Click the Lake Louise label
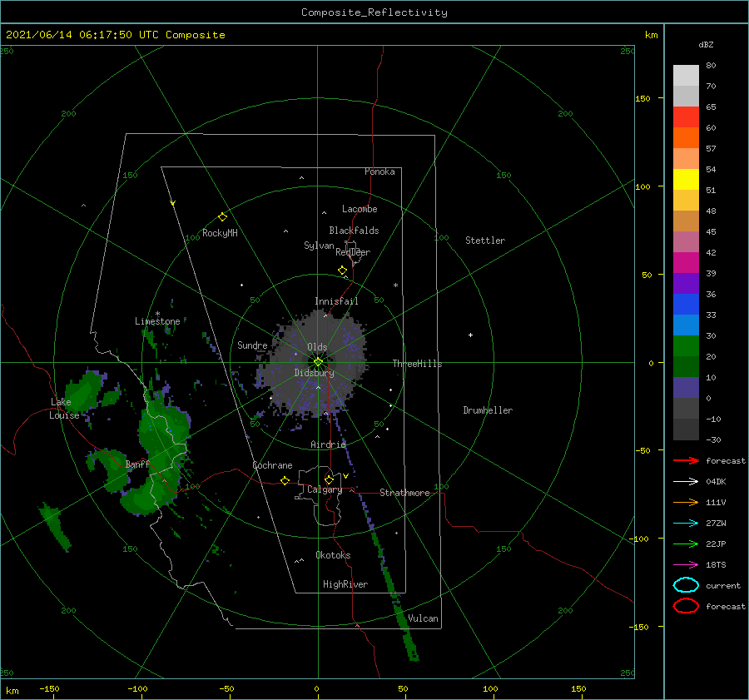This screenshot has height=700, width=749. pos(64,409)
